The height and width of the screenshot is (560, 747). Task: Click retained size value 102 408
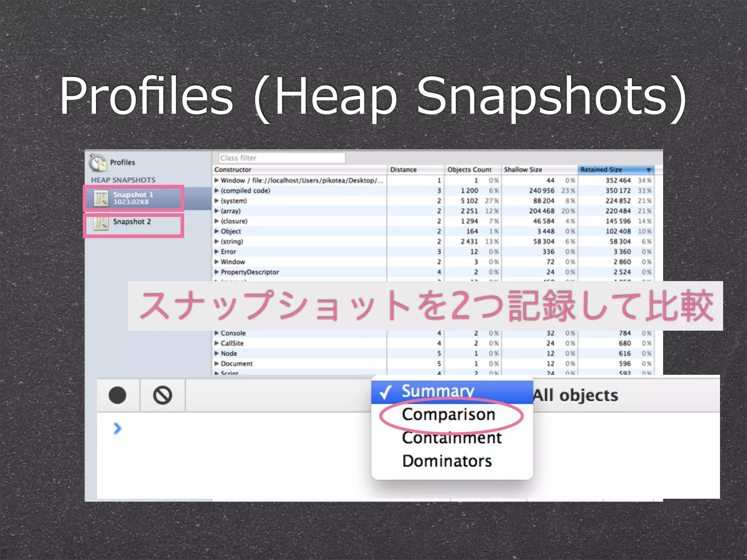[618, 232]
